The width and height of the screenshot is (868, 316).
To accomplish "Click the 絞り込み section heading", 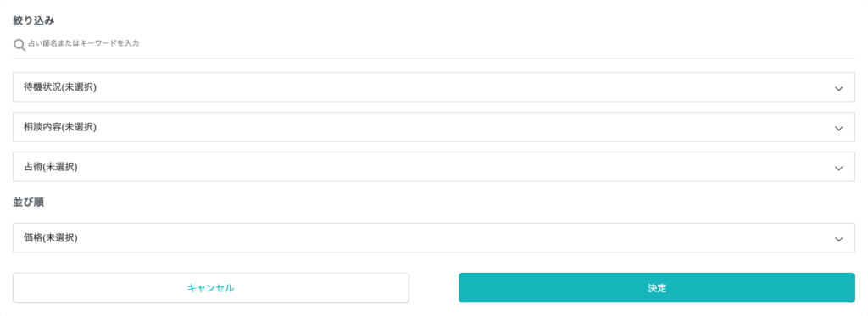I will 33,20.
